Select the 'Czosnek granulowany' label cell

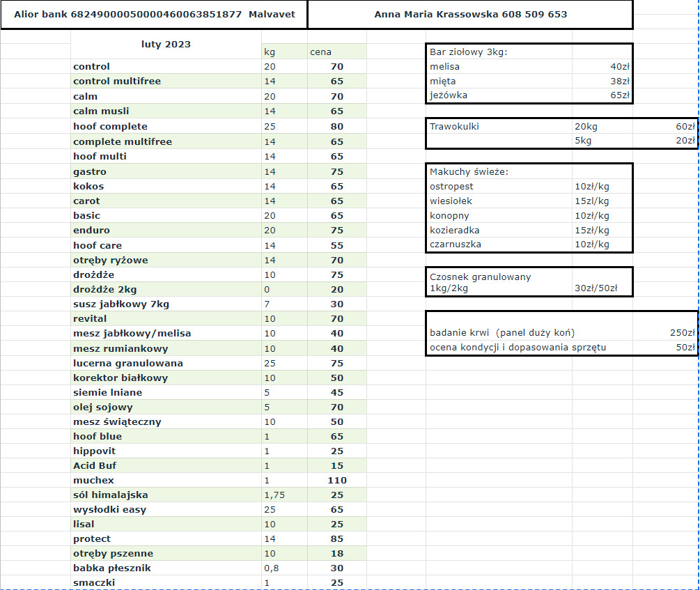pos(498,277)
